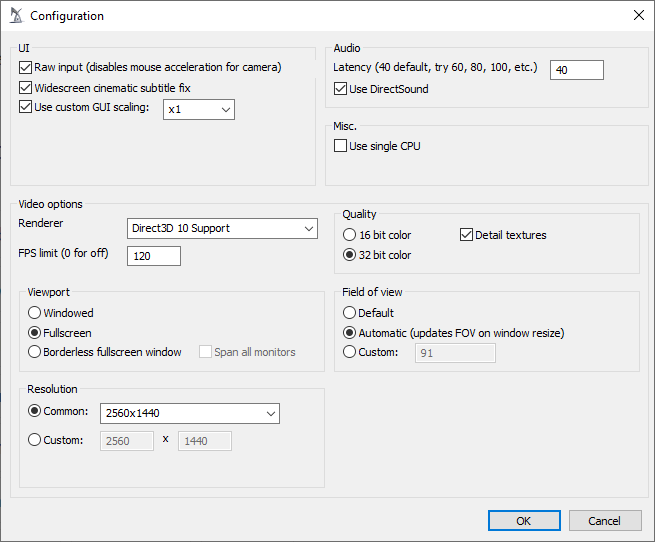Click the Cancel button
The height and width of the screenshot is (542, 655).
click(x=605, y=521)
